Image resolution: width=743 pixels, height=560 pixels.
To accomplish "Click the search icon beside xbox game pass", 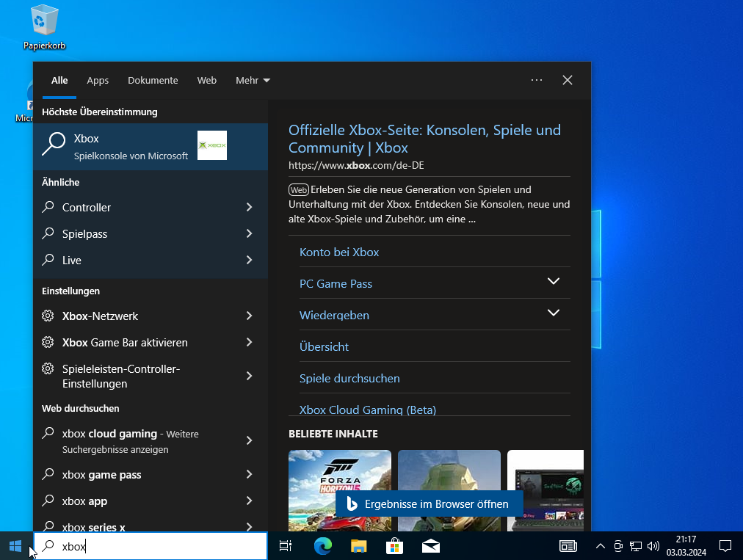I will coord(48,474).
